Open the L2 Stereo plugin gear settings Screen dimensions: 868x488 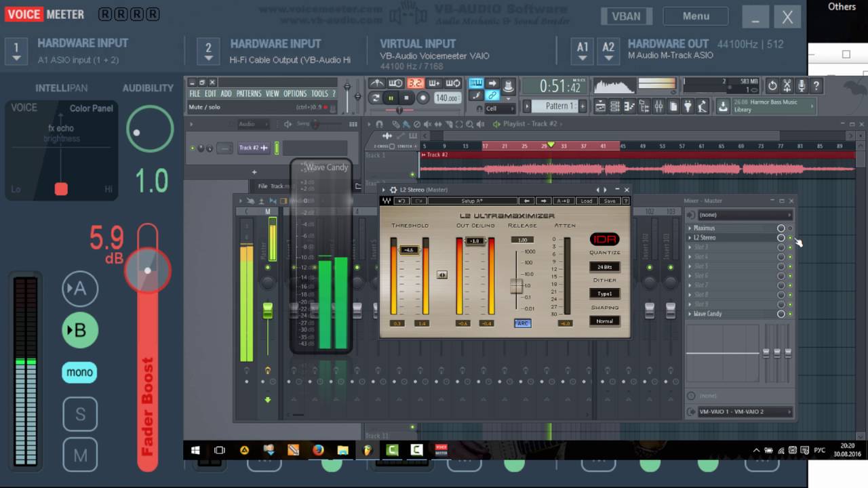click(393, 190)
